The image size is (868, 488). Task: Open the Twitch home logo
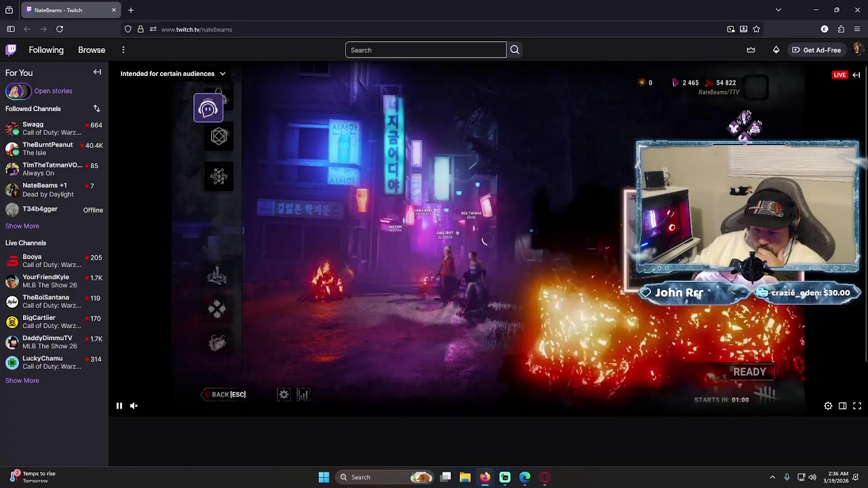click(11, 49)
